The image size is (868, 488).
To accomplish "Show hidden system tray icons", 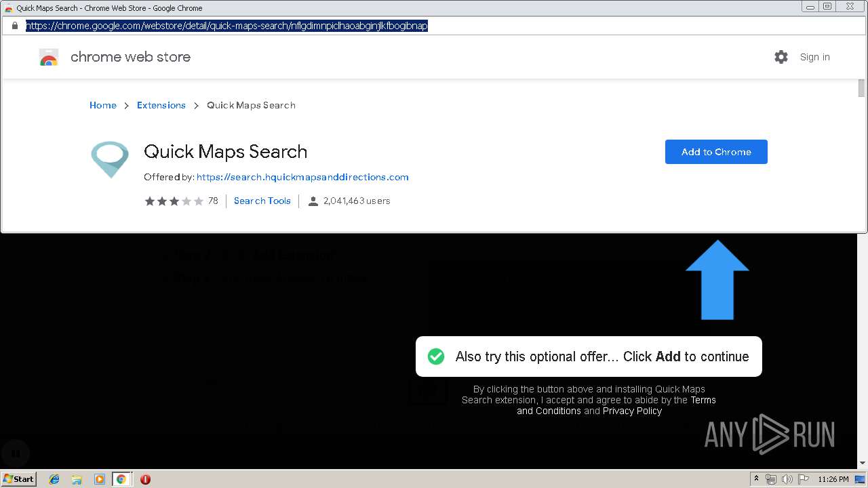I will [x=756, y=479].
